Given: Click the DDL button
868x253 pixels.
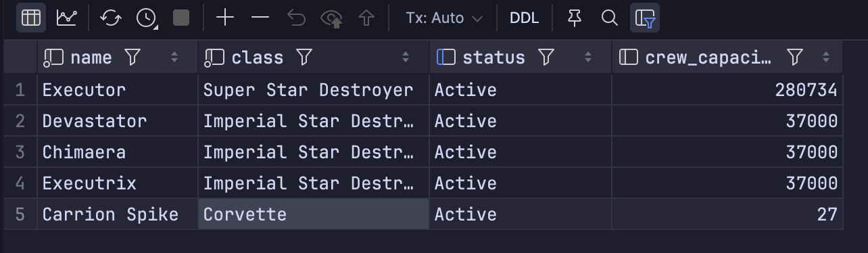Looking at the screenshot, I should (x=525, y=18).
